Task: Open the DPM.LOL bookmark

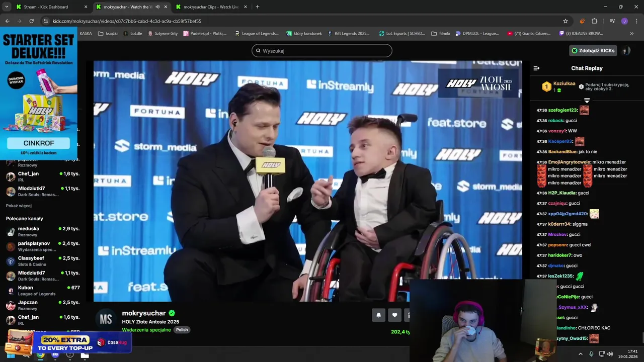Action: (477, 34)
